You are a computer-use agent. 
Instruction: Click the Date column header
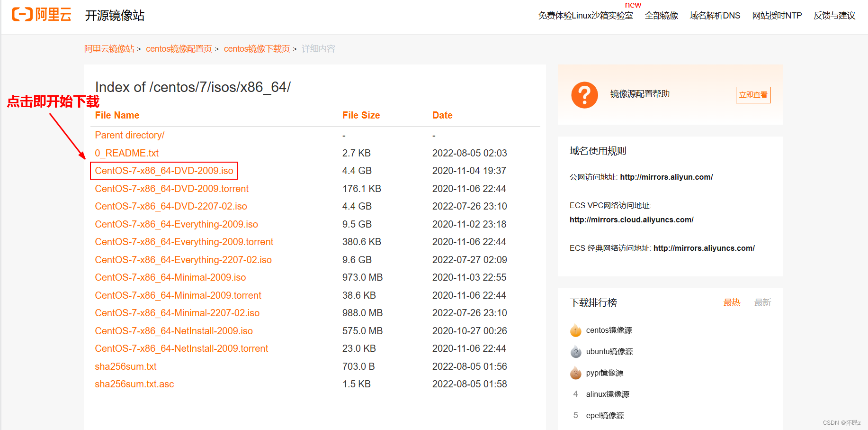[442, 115]
